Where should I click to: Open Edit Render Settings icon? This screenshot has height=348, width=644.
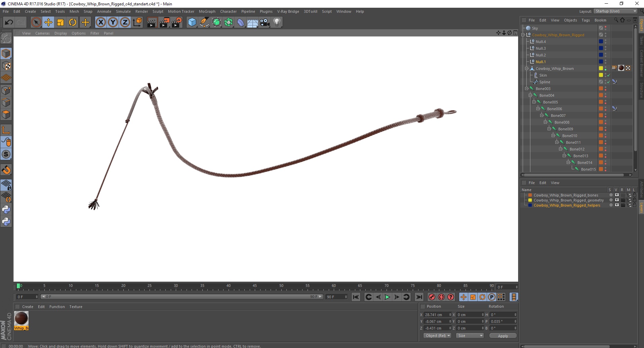pos(177,23)
